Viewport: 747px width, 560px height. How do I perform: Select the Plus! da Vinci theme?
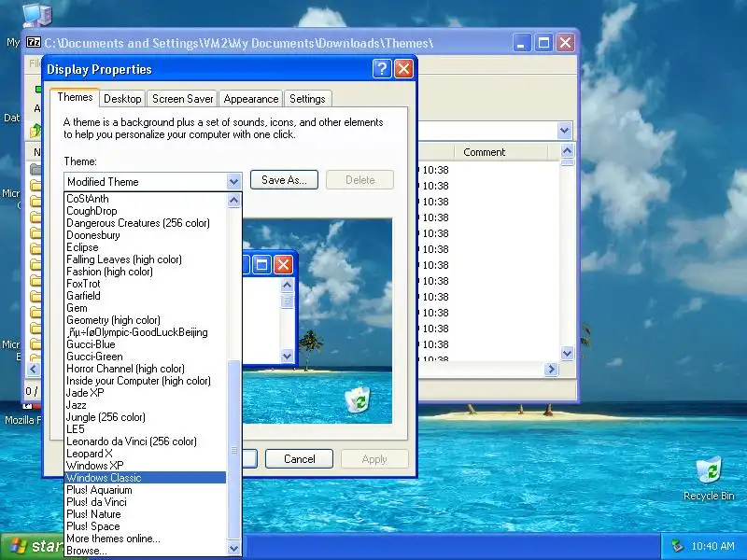pyautogui.click(x=146, y=502)
